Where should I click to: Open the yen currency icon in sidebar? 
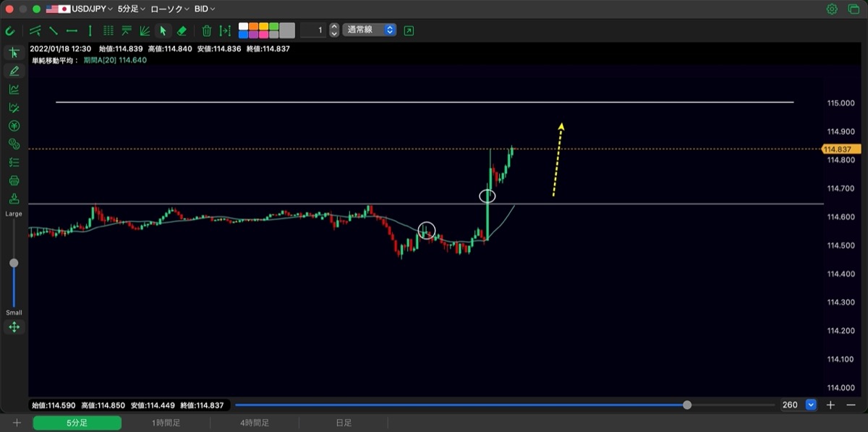(14, 126)
